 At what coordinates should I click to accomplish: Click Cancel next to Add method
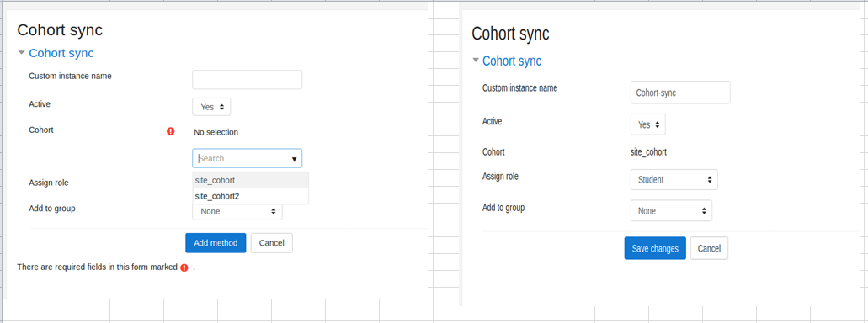click(x=271, y=243)
